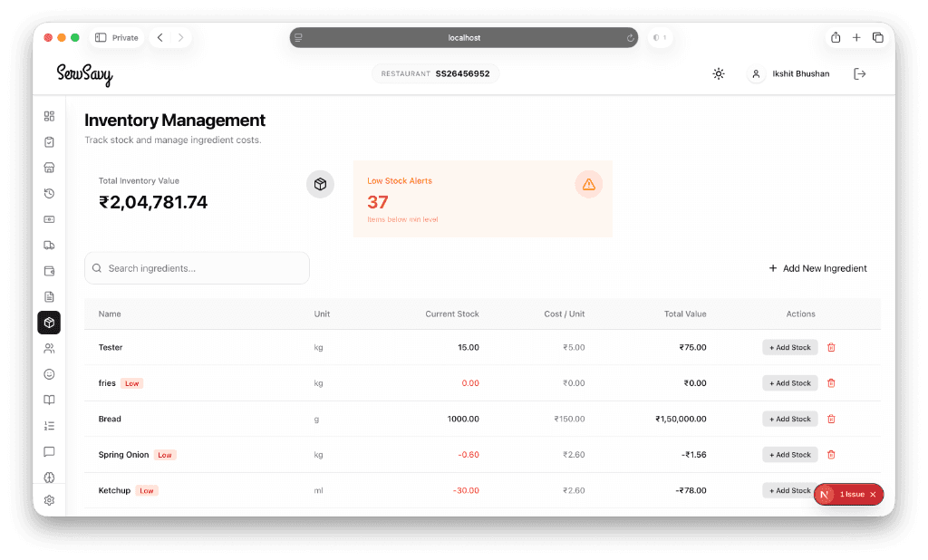The width and height of the screenshot is (928, 560).
Task: Click the search ingredients input field
Action: click(197, 268)
